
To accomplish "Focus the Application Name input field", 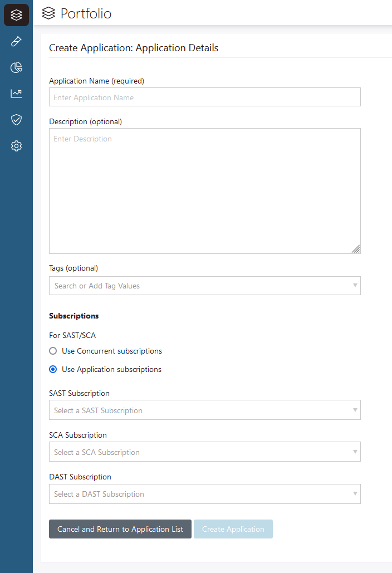I will tap(204, 97).
